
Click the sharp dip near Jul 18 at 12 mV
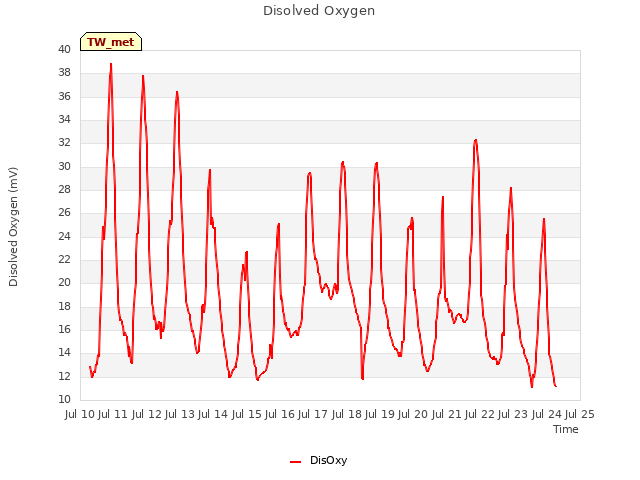coord(362,378)
